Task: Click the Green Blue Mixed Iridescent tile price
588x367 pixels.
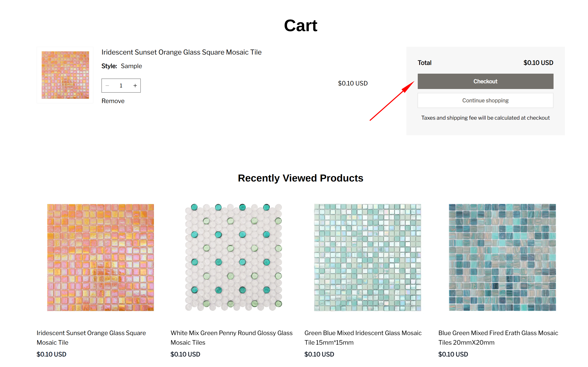Action: pos(319,354)
